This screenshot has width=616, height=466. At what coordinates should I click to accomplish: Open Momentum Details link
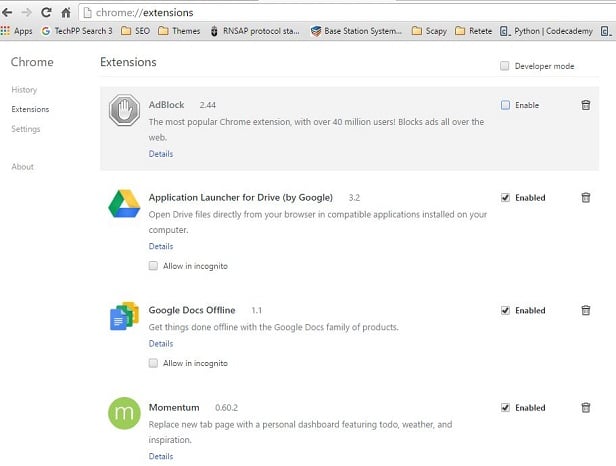(x=161, y=457)
